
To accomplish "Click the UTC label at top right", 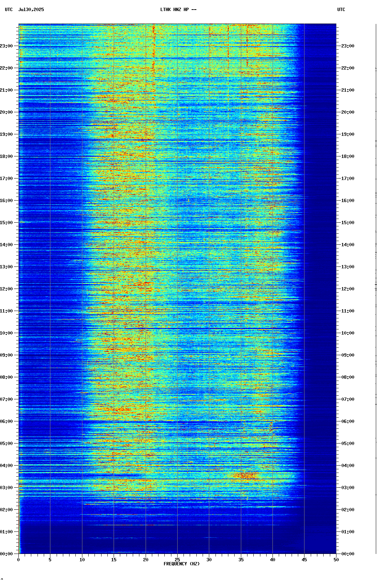I will click(341, 10).
